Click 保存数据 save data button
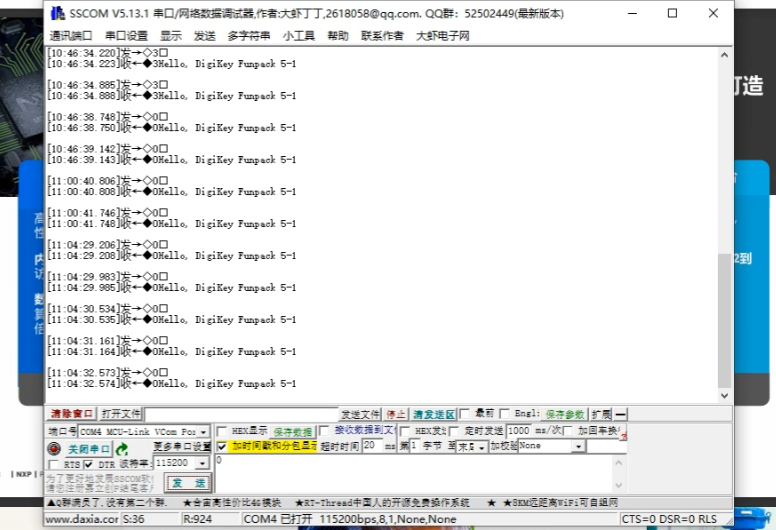The height and width of the screenshot is (530, 776). [292, 432]
